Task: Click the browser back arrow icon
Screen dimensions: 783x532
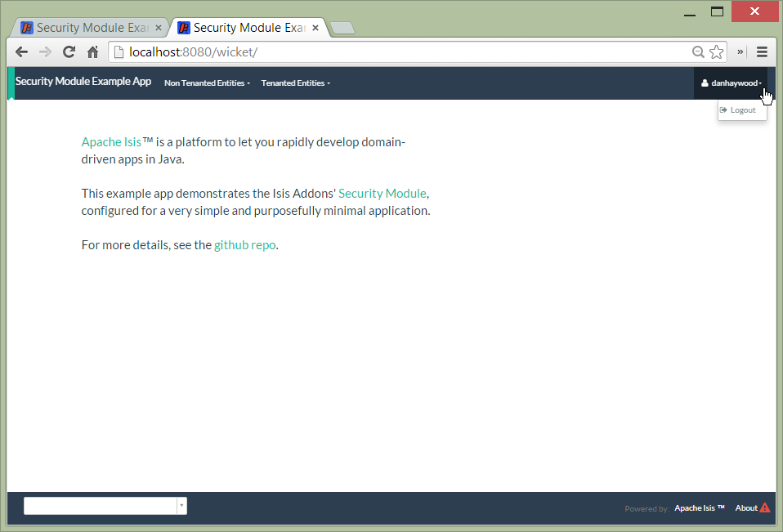Action: click(21, 52)
